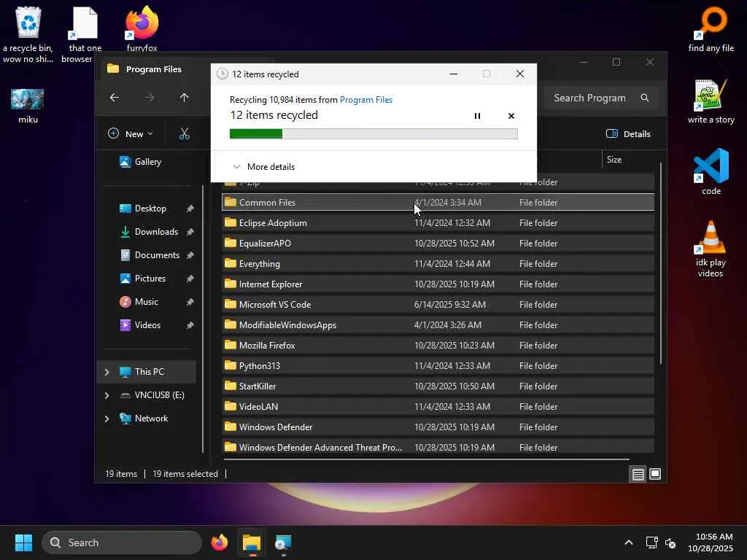Viewport: 747px width, 560px height.
Task: Click the pin icon beside Documents
Action: (190, 255)
